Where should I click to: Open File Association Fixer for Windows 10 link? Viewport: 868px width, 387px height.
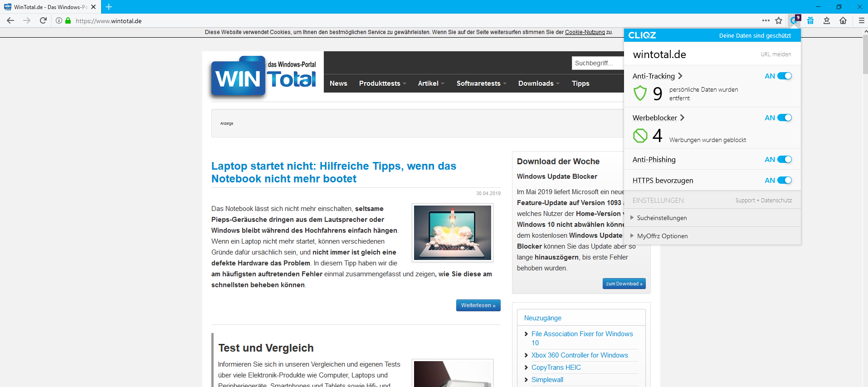click(x=582, y=338)
